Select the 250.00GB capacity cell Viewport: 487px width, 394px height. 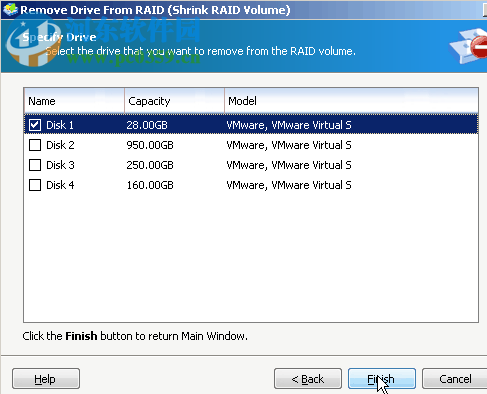pyautogui.click(x=150, y=165)
